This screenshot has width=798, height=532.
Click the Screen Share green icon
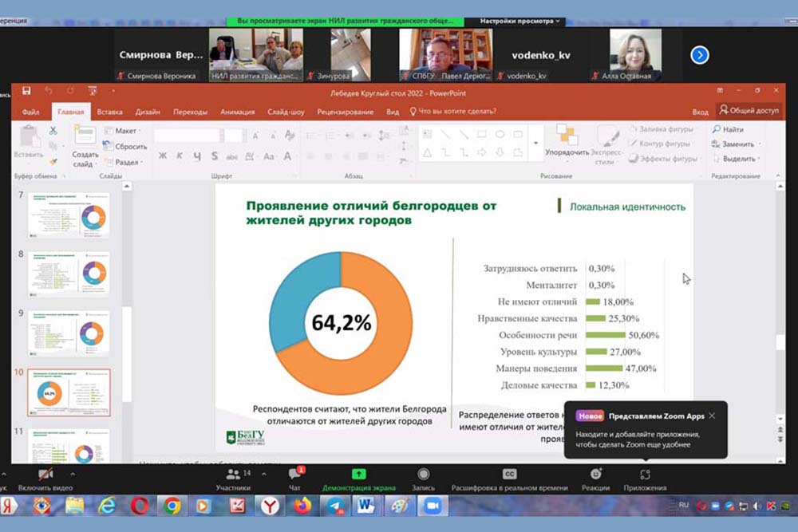pyautogui.click(x=358, y=475)
